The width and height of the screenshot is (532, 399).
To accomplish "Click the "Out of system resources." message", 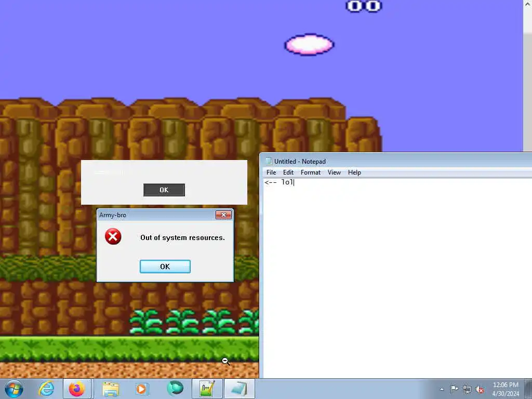I will click(x=182, y=237).
